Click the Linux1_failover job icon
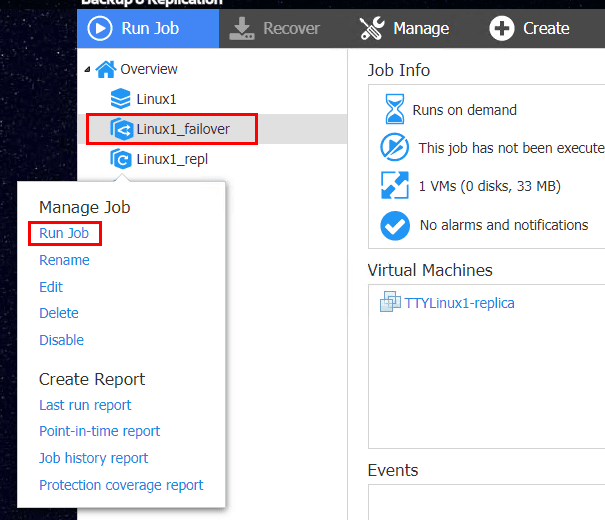Image resolution: width=605 pixels, height=520 pixels. tap(122, 129)
